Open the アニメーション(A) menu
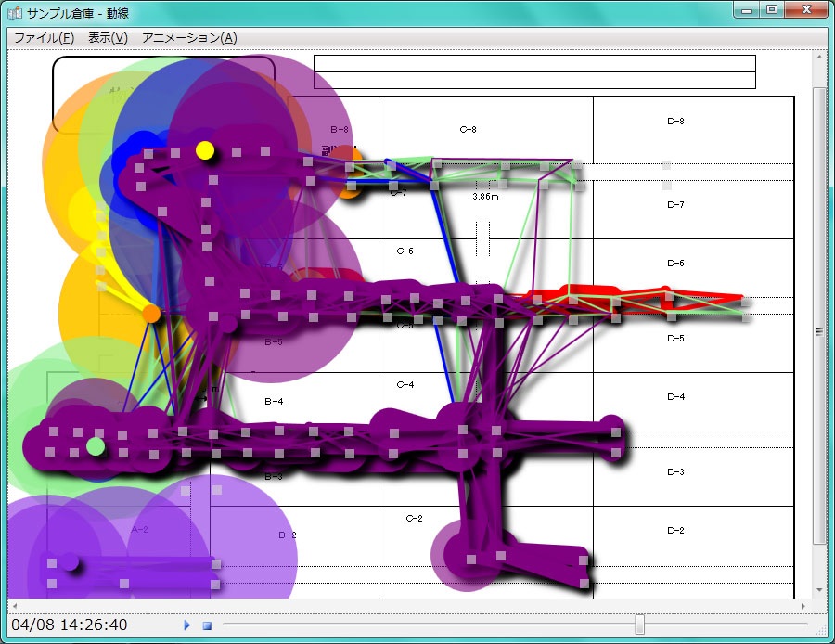The height and width of the screenshot is (644, 835). pos(189,38)
